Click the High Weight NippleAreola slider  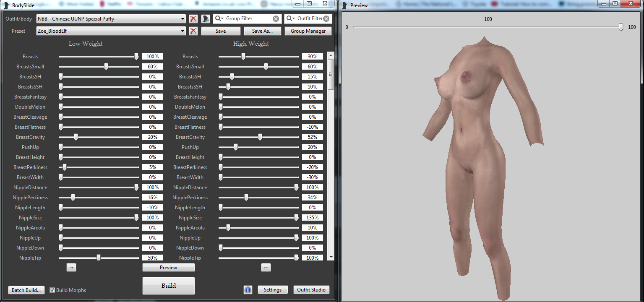[258, 228]
